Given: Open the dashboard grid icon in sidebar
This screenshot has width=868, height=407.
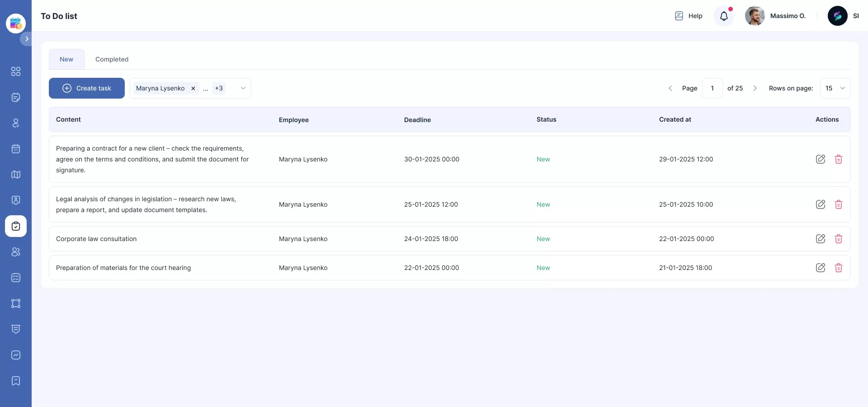Looking at the screenshot, I should tap(16, 71).
